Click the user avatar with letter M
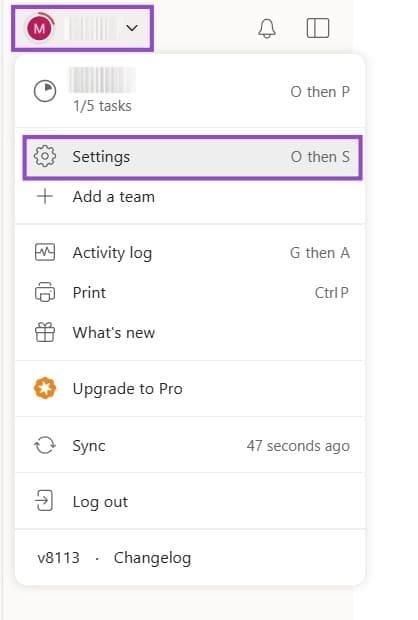 [39, 28]
